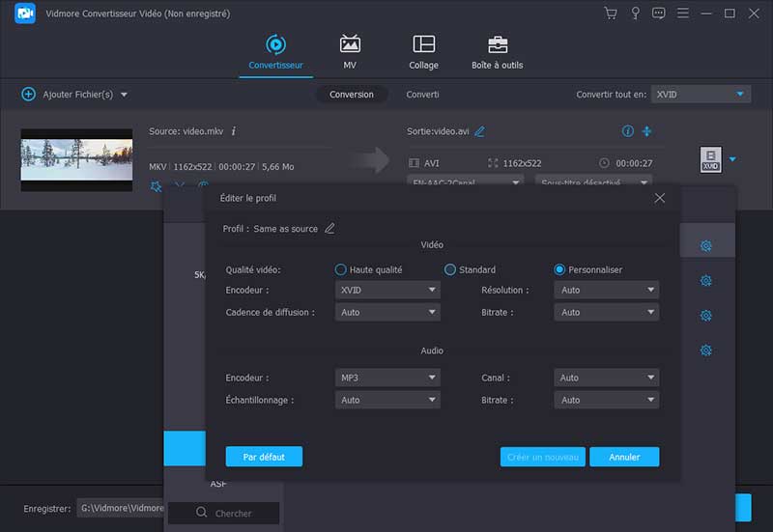The width and height of the screenshot is (773, 532).
Task: Click the blue info icon near output
Action: point(627,131)
